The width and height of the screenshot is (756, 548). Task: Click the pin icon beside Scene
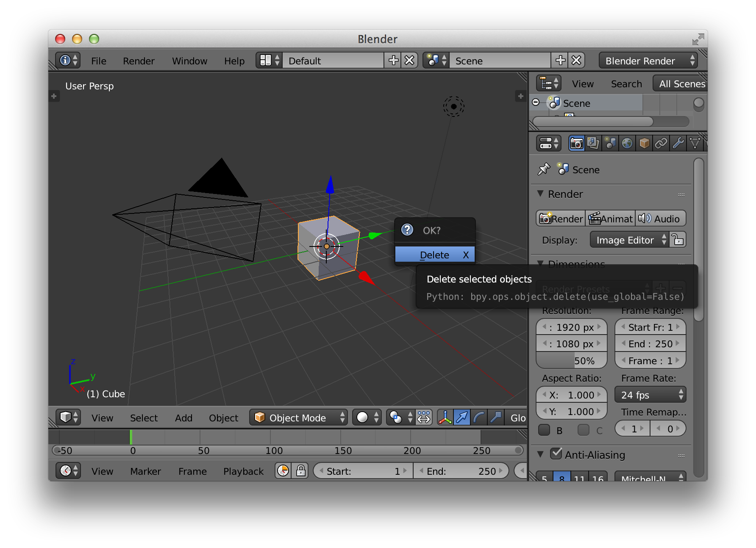point(544,169)
